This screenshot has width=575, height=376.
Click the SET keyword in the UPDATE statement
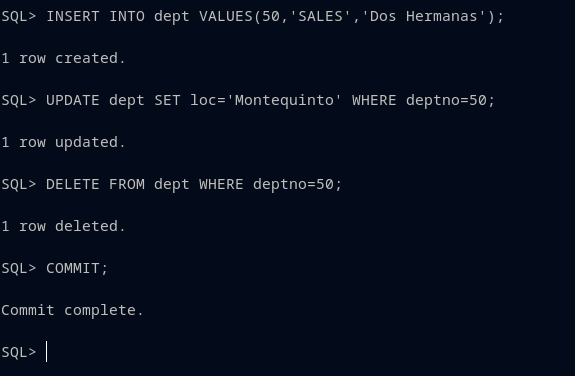click(x=167, y=100)
